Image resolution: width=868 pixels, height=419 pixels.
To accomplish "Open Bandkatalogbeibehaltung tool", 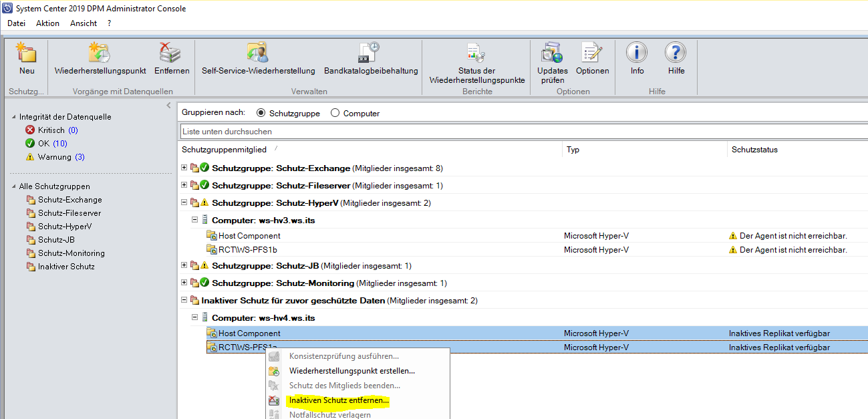I will click(370, 52).
